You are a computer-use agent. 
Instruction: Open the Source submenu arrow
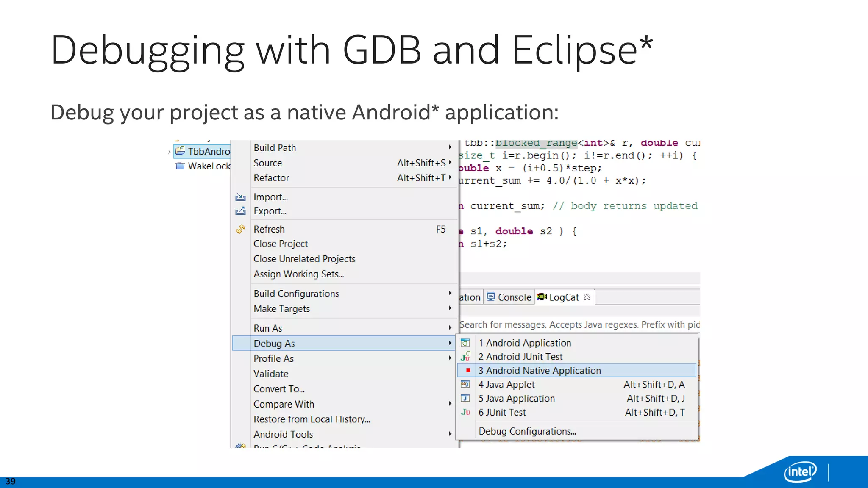point(450,162)
